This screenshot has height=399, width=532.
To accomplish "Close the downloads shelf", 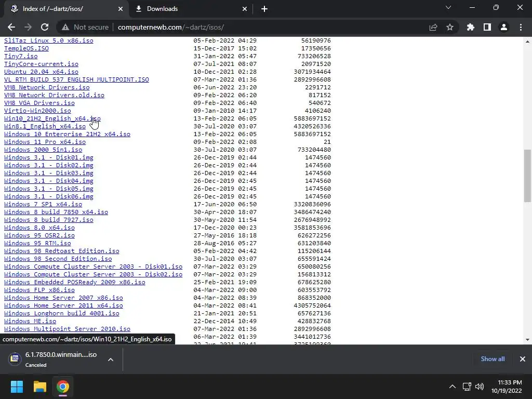I will 523,359.
